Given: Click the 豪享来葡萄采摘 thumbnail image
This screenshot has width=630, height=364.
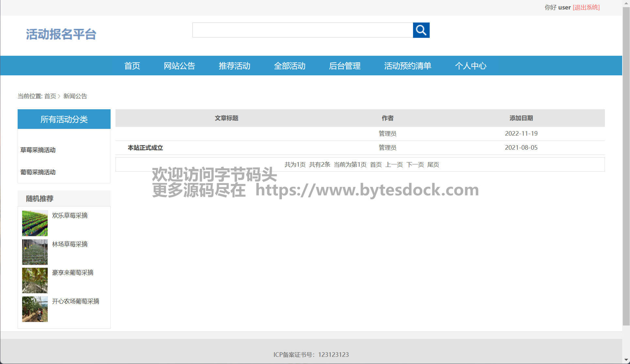Looking at the screenshot, I should click(35, 281).
